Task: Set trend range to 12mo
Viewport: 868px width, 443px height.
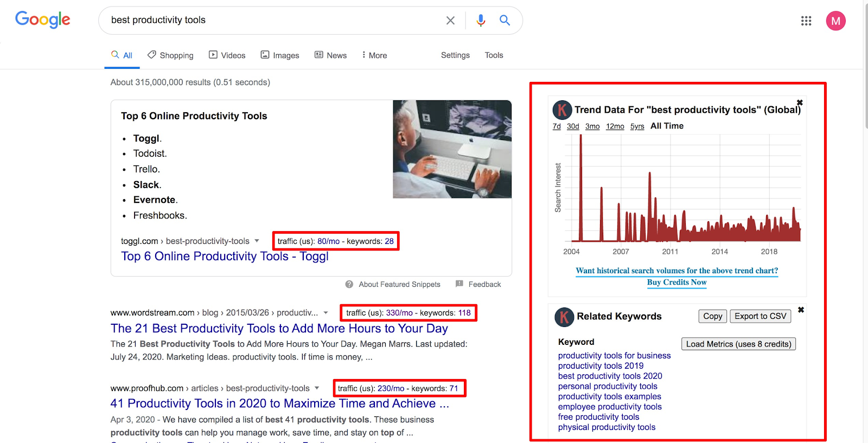Action: pyautogui.click(x=615, y=126)
